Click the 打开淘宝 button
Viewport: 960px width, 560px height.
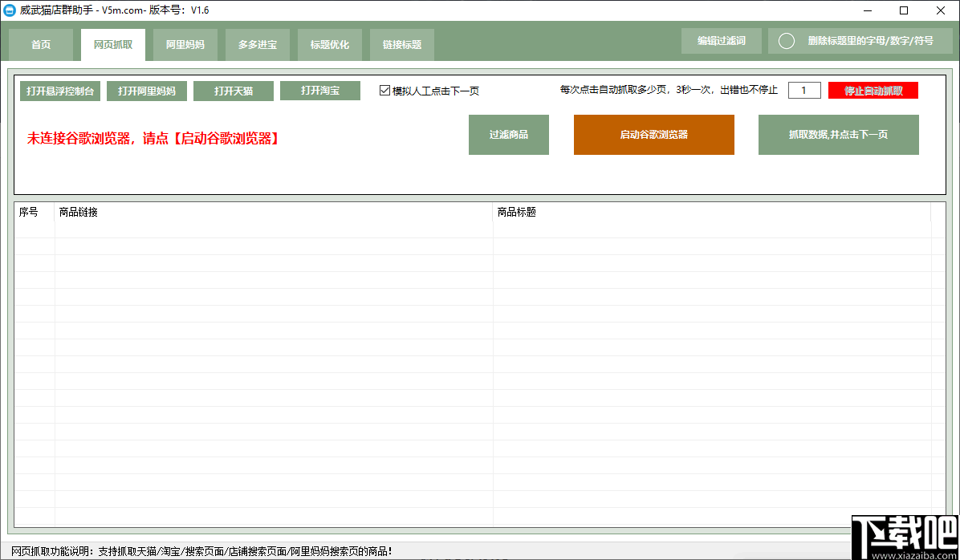[x=320, y=91]
